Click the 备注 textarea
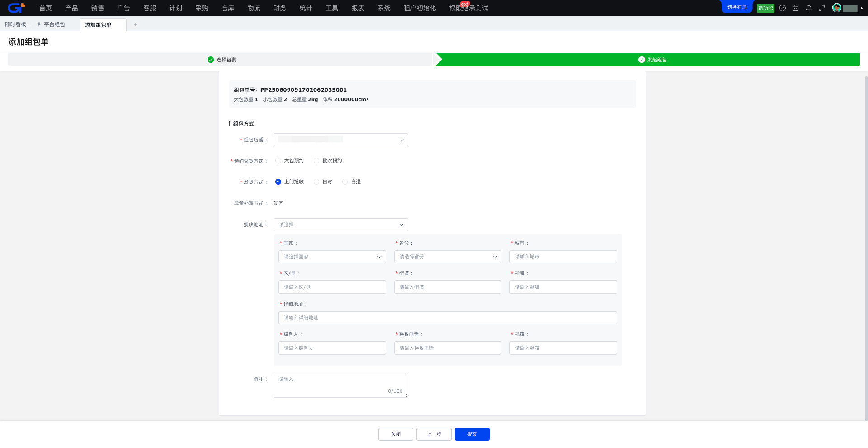 tap(341, 385)
